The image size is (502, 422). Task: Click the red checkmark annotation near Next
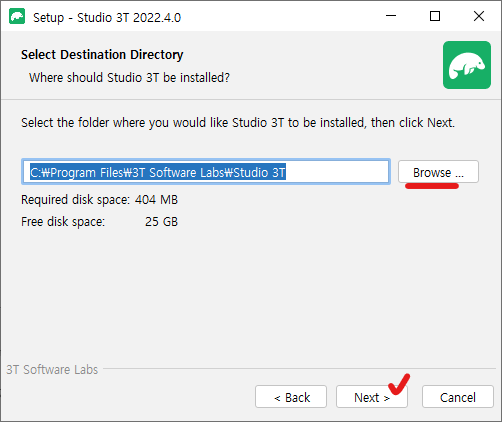click(x=399, y=384)
